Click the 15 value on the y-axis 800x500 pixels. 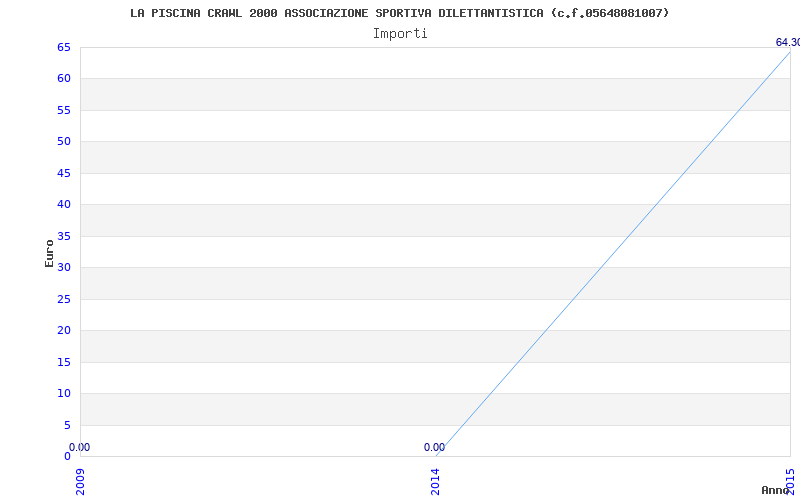pyautogui.click(x=64, y=362)
